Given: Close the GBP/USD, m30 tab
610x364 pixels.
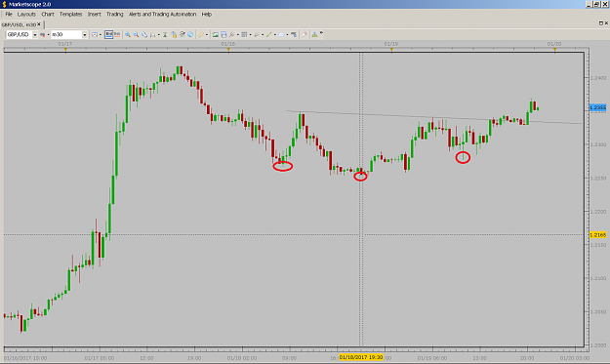Looking at the screenshot, I should click(39, 24).
